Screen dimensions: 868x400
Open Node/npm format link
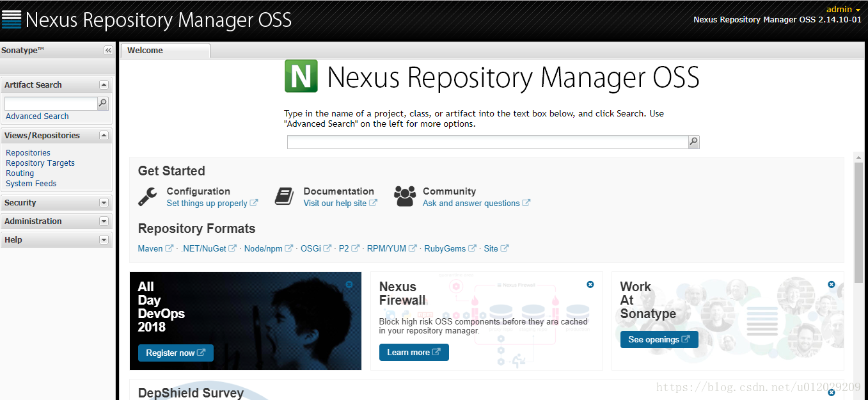tap(264, 248)
